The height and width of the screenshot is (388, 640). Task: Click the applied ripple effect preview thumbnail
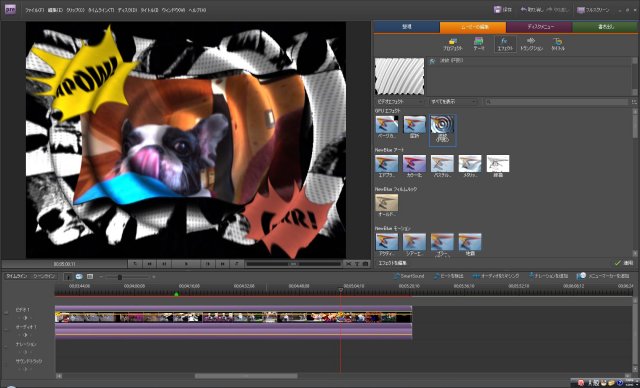coord(400,76)
